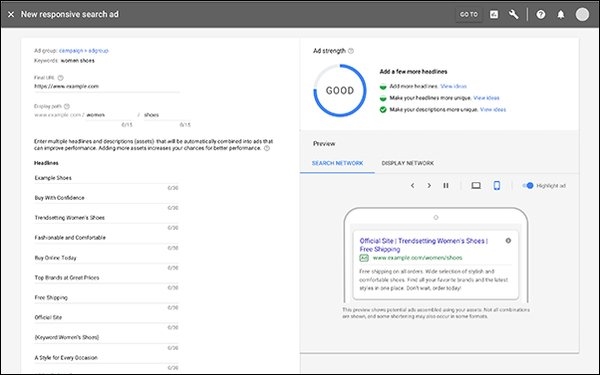Edit the Top Brands at Great Prices headline

pos(106,278)
